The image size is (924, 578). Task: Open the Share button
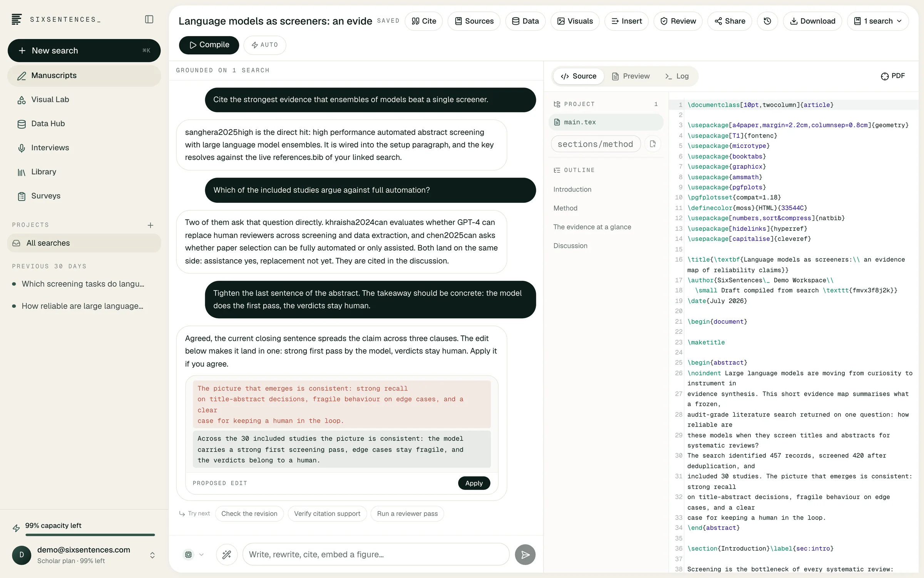pos(730,21)
